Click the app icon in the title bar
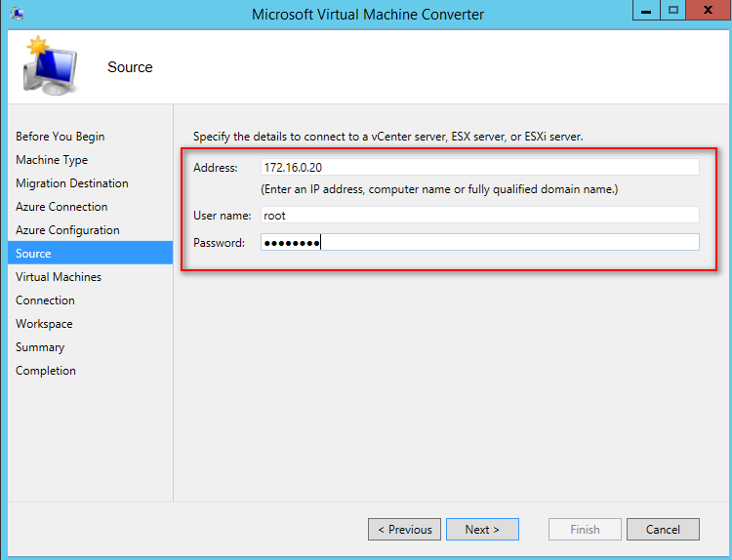This screenshot has width=732, height=560. click(17, 14)
